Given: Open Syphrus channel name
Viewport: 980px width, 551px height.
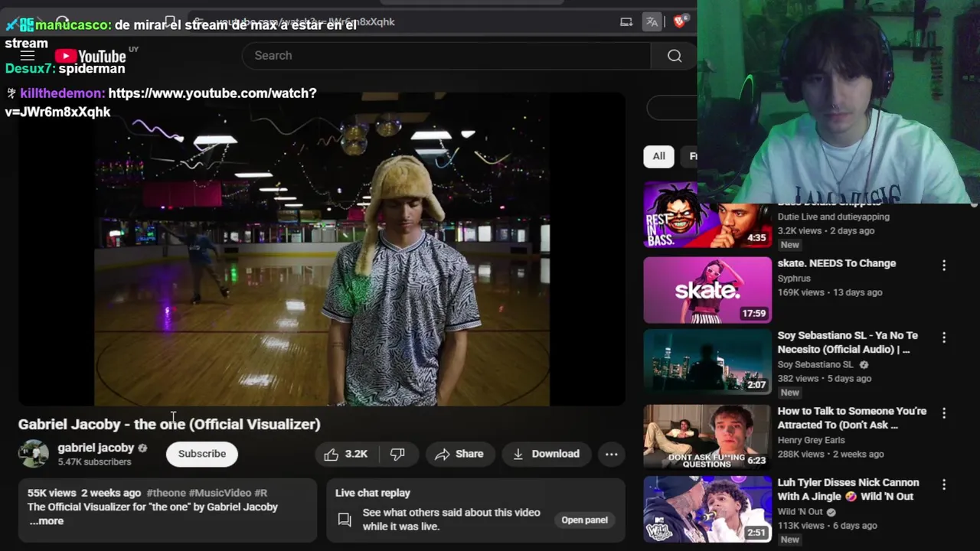Looking at the screenshot, I should (794, 279).
